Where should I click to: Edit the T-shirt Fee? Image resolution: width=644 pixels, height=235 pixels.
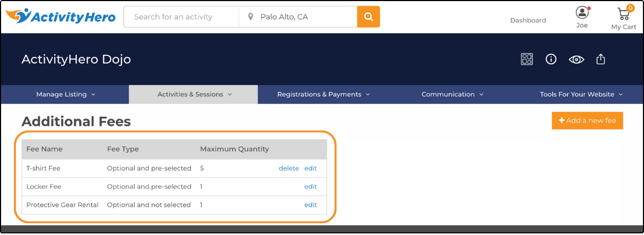click(x=311, y=168)
